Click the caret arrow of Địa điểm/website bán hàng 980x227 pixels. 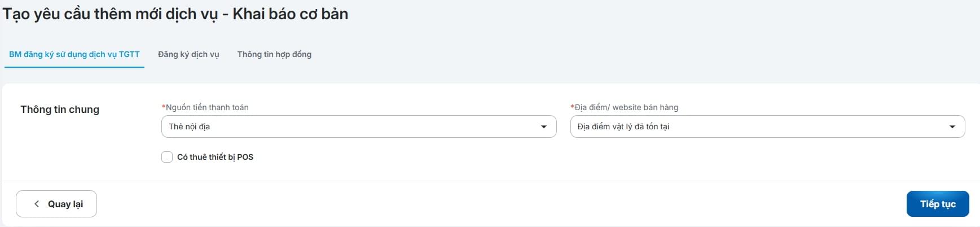[952, 127]
